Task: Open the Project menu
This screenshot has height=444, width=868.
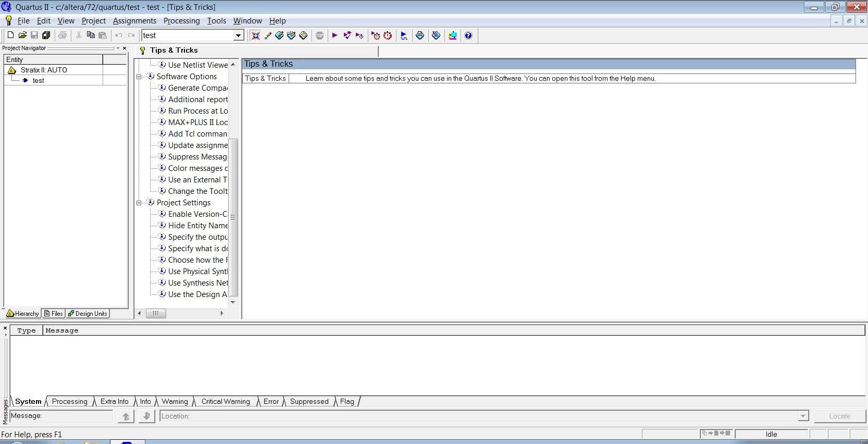Action: [94, 21]
